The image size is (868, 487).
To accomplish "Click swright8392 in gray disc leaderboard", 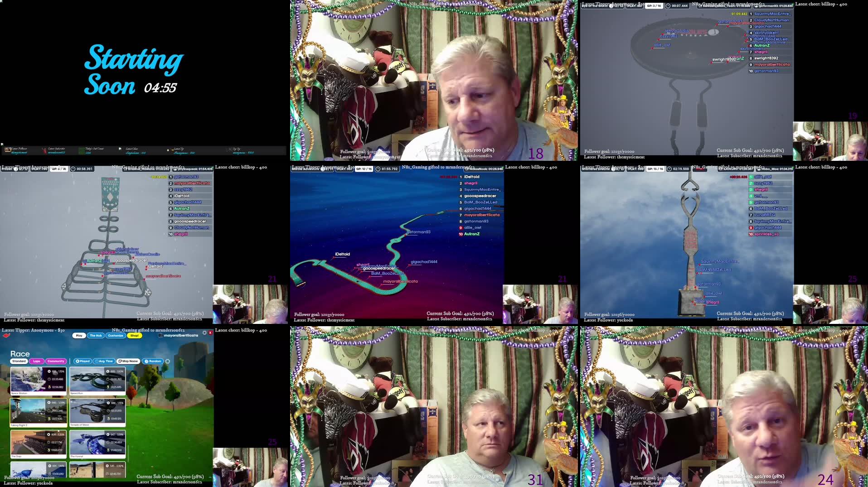I will coord(766,58).
